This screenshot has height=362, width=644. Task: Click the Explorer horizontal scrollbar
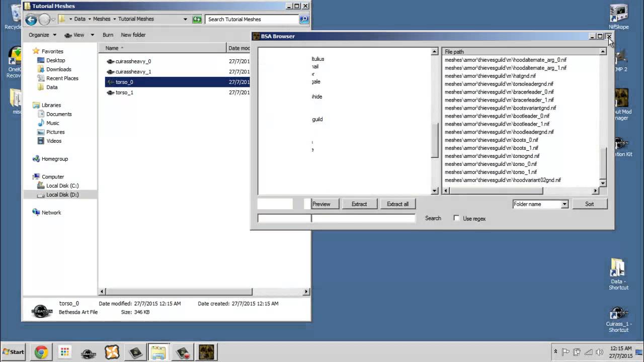(179, 292)
